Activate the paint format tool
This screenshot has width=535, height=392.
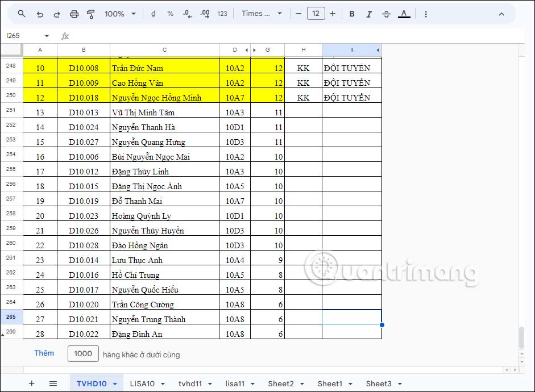click(x=91, y=14)
